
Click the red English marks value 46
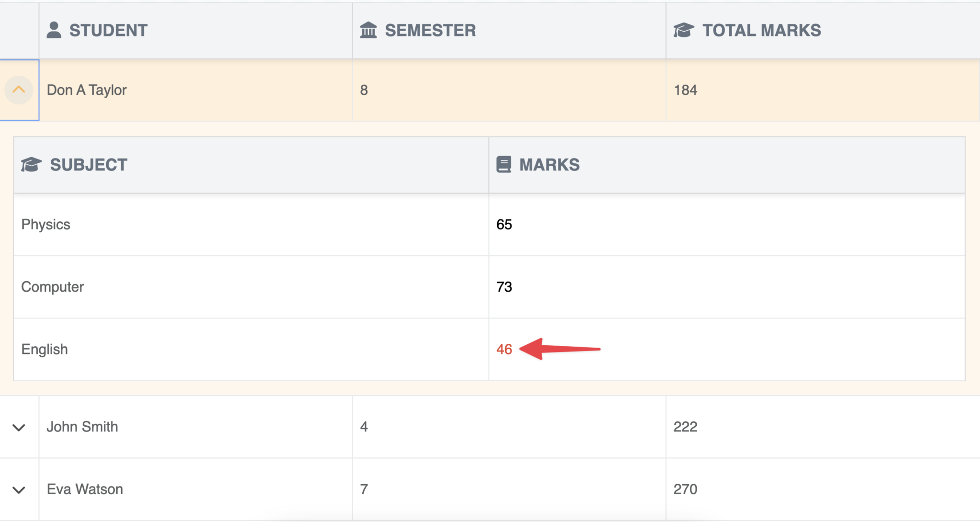[504, 349]
